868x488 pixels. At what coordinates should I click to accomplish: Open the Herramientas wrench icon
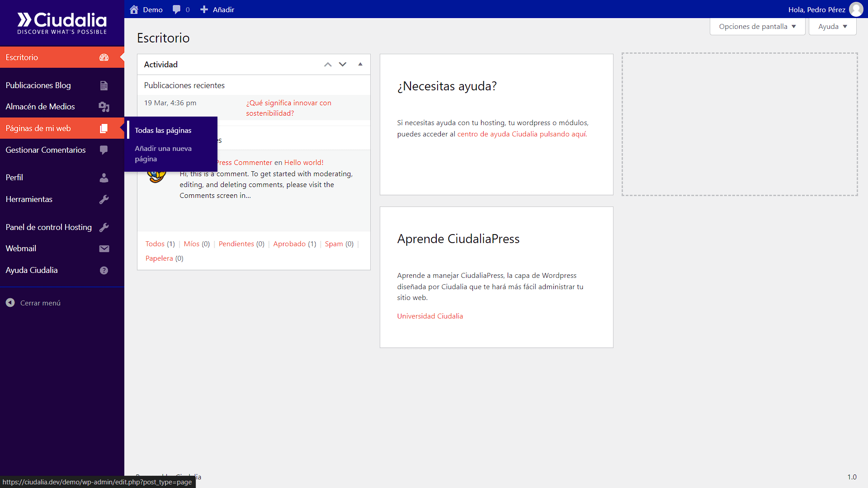[104, 199]
